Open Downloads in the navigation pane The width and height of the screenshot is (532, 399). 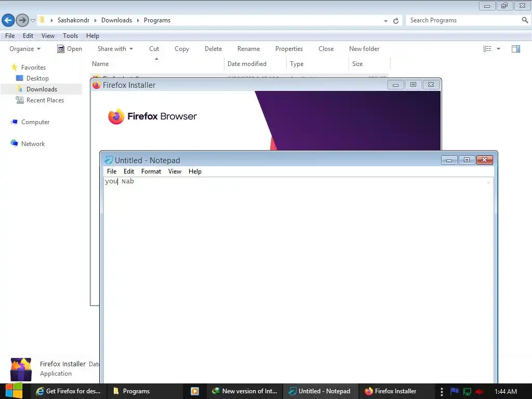click(x=42, y=89)
